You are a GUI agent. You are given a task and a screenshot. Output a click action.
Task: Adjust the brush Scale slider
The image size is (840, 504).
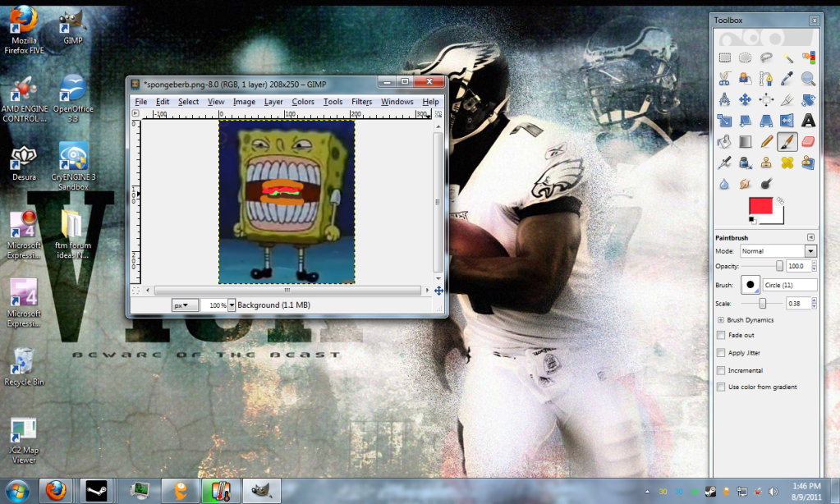(x=762, y=304)
